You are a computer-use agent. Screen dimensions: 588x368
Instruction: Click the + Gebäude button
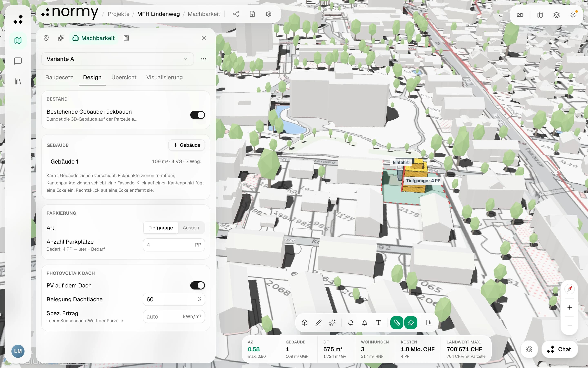[187, 145]
